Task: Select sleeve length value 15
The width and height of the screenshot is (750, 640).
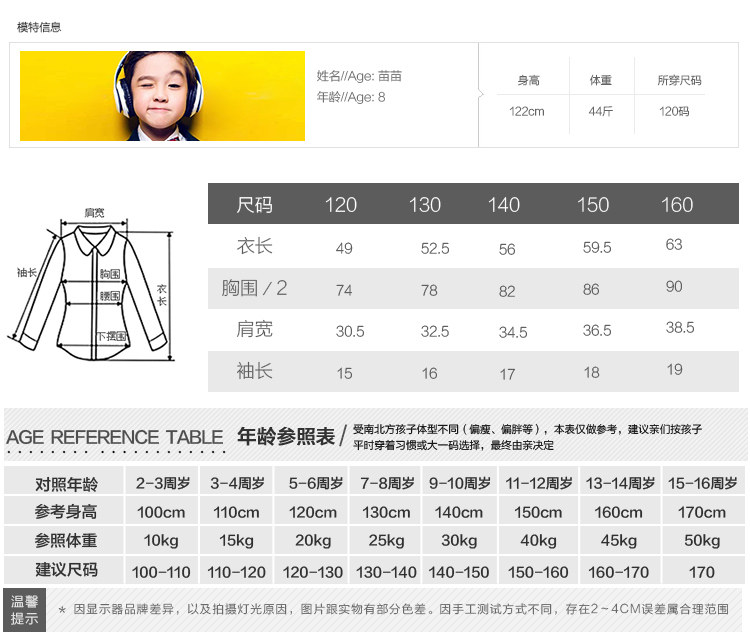Action: click(344, 374)
